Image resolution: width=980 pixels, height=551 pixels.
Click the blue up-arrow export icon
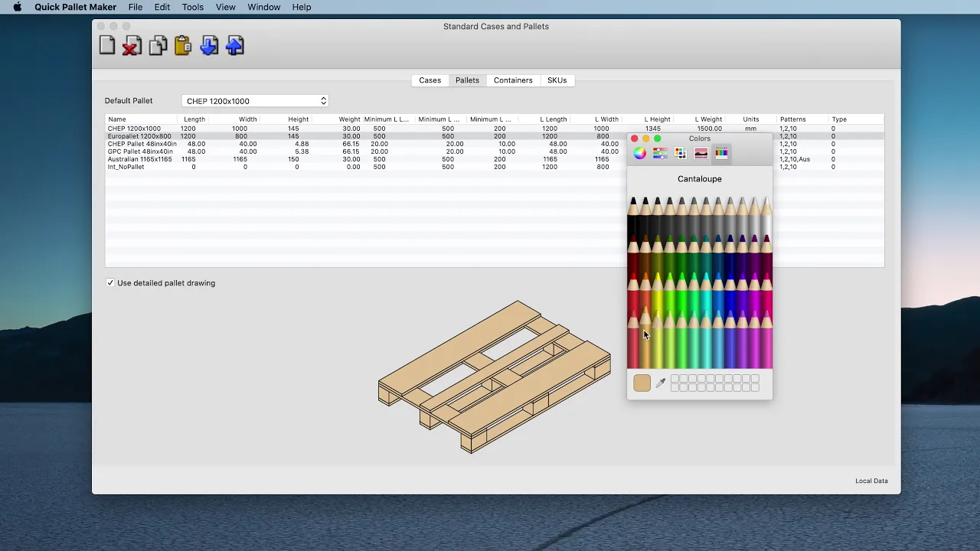(235, 46)
